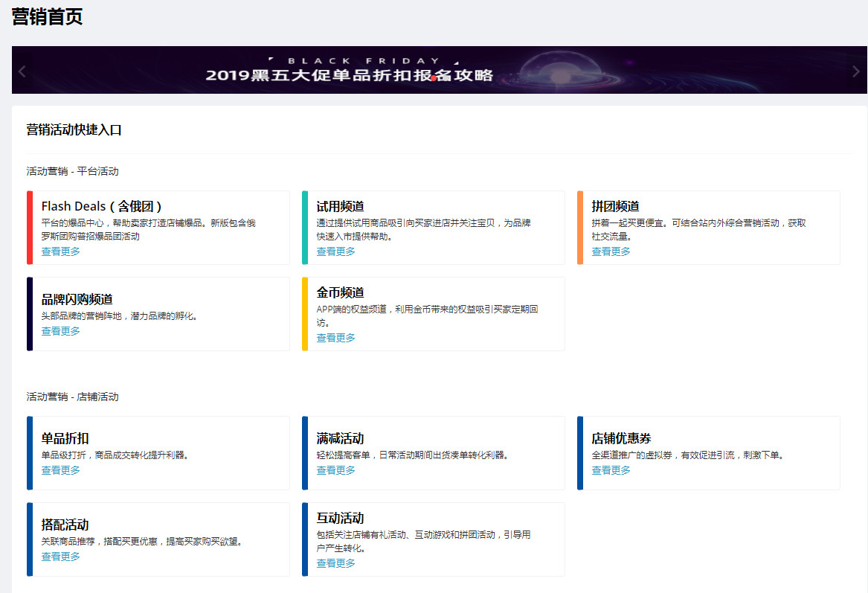868x593 pixels.
Task: Open 查看更多 under 试用频道
Action: pos(336,251)
